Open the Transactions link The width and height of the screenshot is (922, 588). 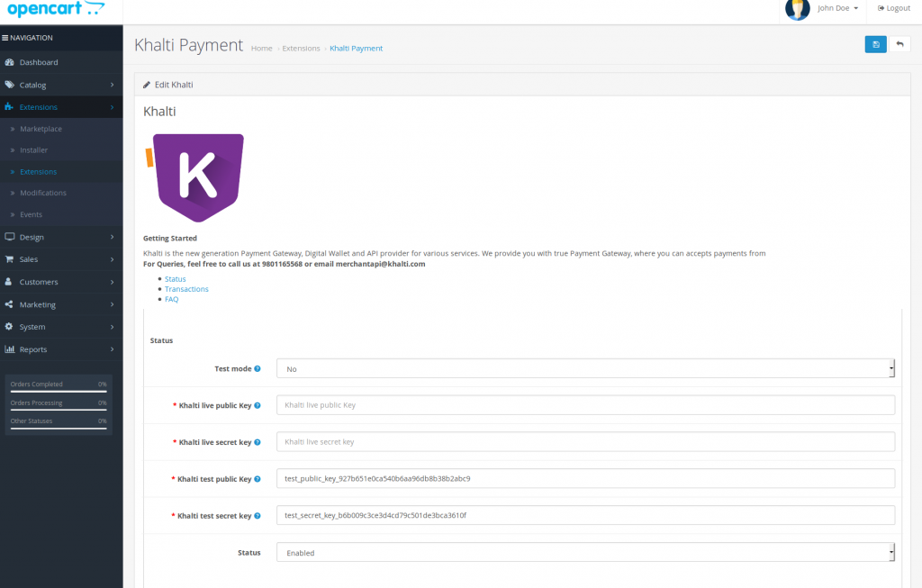pos(186,289)
